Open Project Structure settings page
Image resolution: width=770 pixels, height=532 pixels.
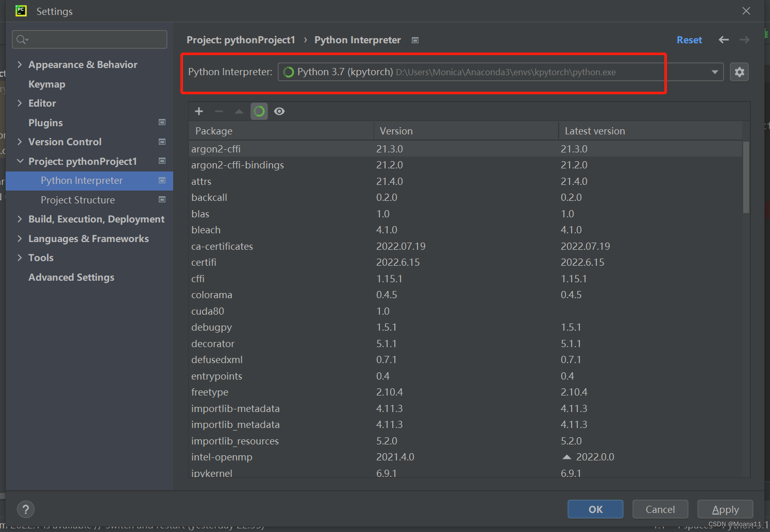click(x=78, y=200)
